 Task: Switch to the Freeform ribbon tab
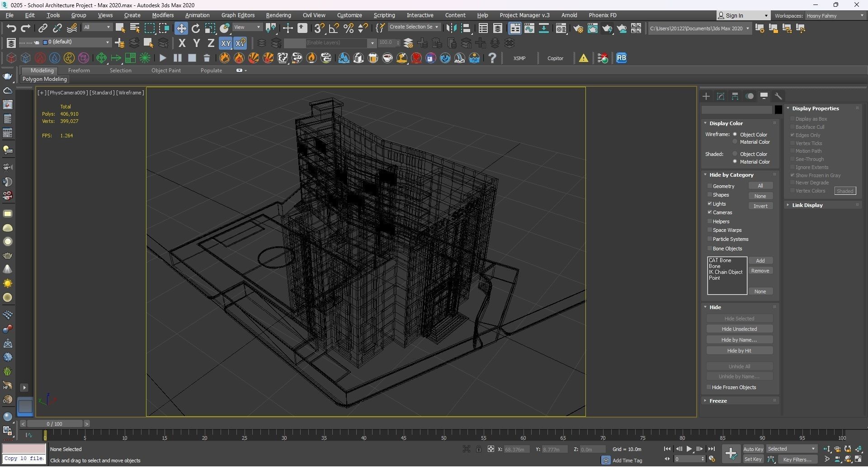pos(79,70)
